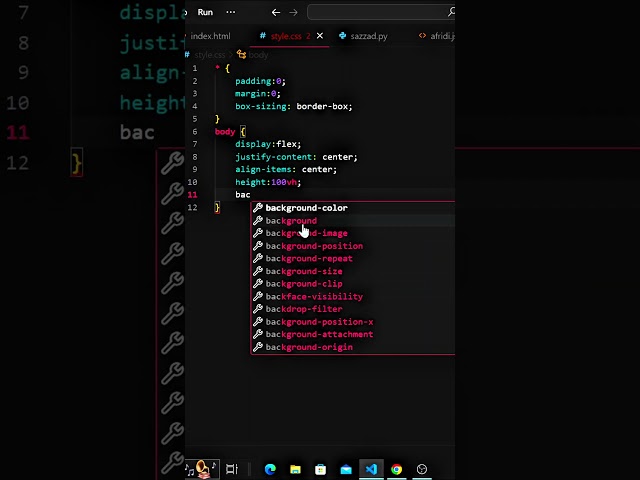Viewport: 640px width, 480px height.
Task: Open the more menus ellipsis
Action: (231, 12)
